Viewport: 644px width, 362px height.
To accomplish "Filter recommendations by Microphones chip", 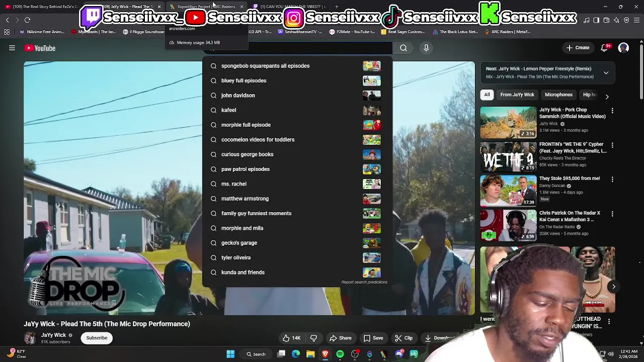I will (x=558, y=95).
